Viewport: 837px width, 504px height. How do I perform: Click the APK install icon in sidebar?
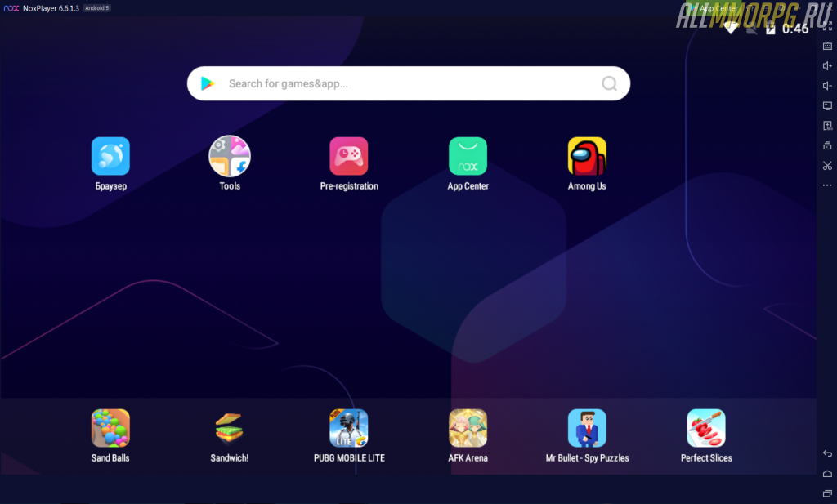coord(827,126)
